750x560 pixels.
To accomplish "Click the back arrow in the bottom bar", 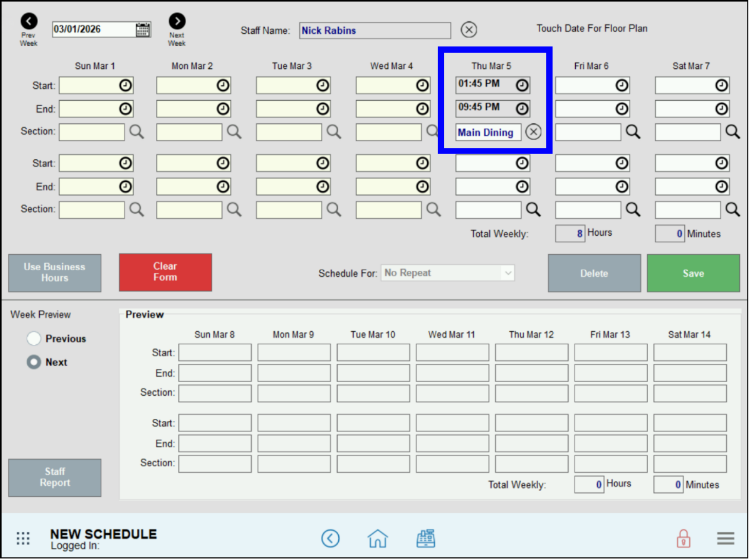I will click(331, 538).
